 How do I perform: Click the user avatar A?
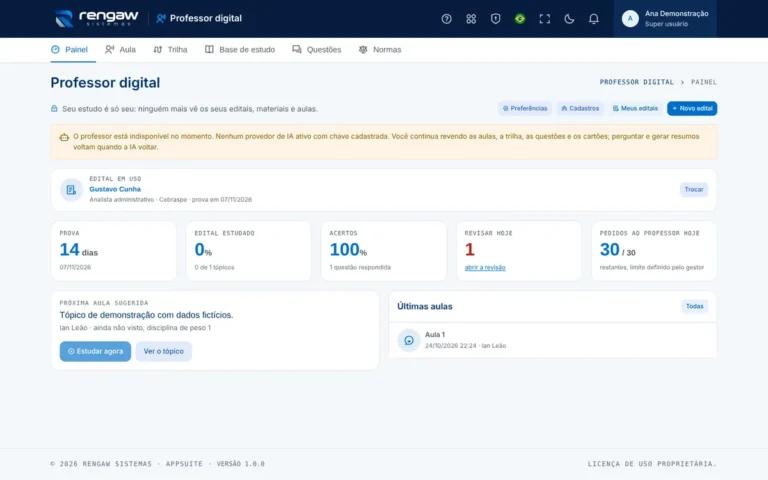click(x=630, y=19)
